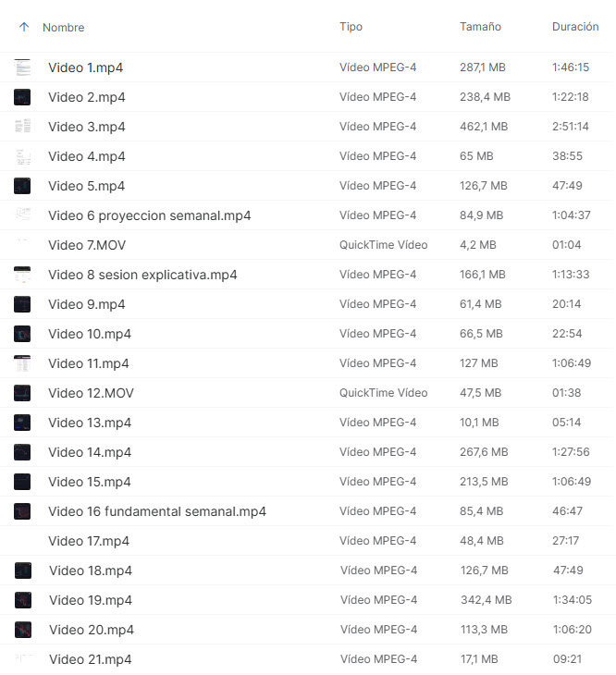The width and height of the screenshot is (616, 675).
Task: Click the sort ascending arrow icon
Action: 23,28
